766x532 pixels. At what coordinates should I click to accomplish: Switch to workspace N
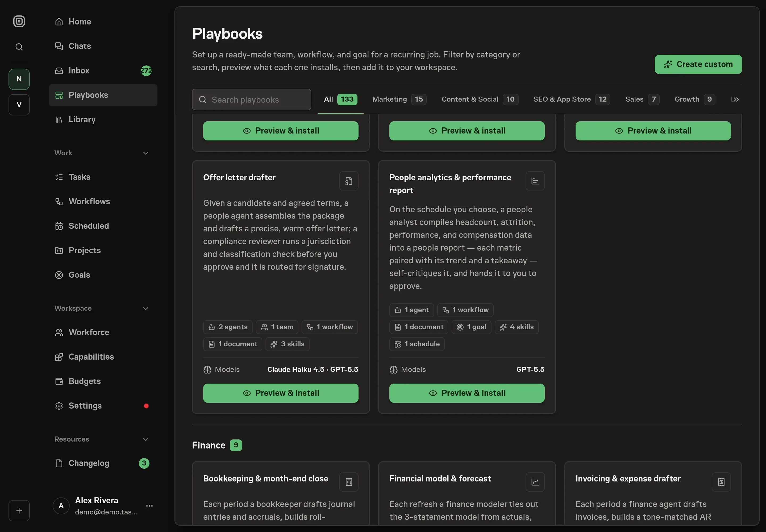tap(19, 79)
